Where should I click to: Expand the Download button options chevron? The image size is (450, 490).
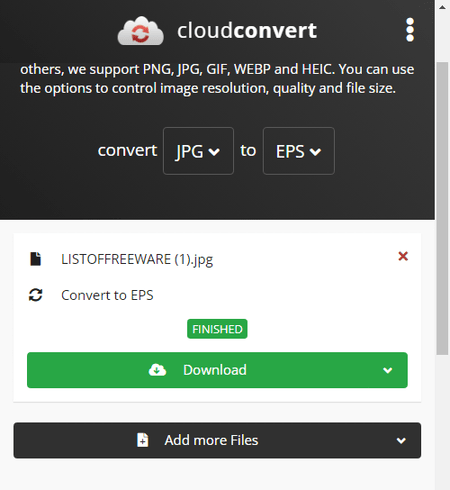388,370
